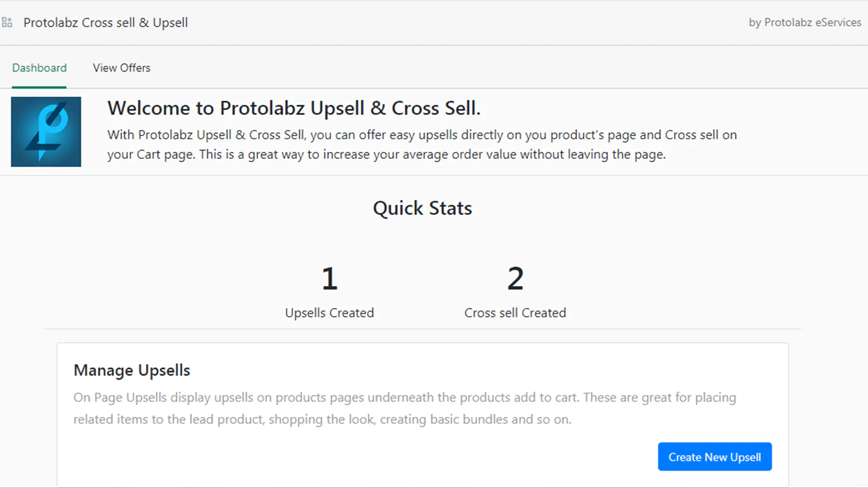
Task: Click the app grid icon beside title
Action: 7,22
